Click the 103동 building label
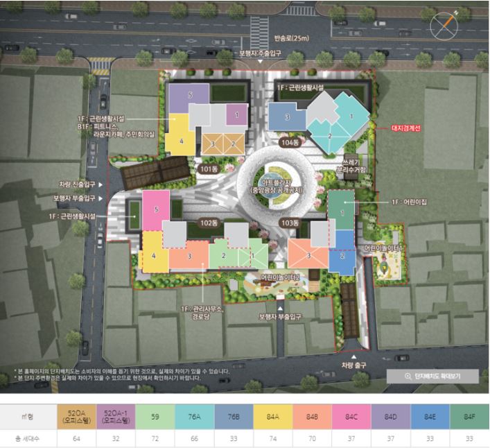The height and width of the screenshot is (448, 490). [290, 223]
